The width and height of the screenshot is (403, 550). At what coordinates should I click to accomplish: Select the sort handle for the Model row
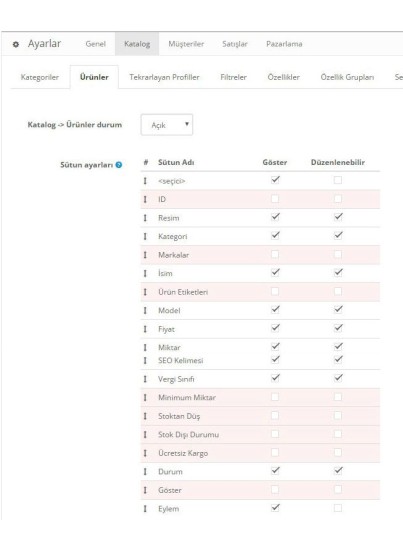click(x=145, y=310)
